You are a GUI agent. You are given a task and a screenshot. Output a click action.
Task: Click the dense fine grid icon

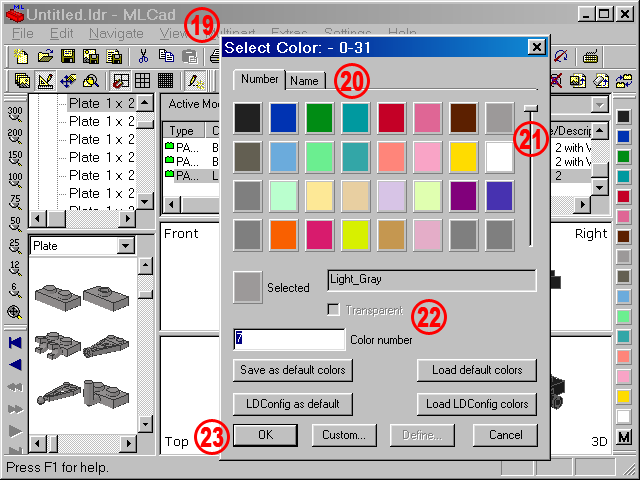[165, 80]
